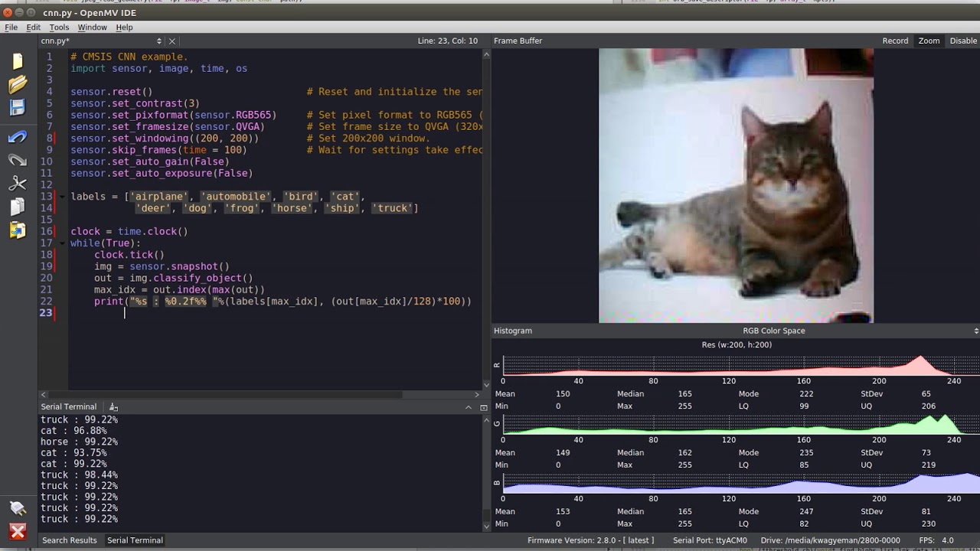Click line number 8 in the gutter
980x551 pixels.
50,139
